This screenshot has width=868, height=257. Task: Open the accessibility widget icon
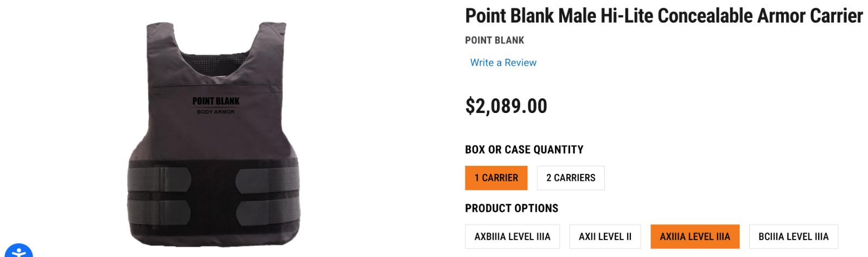pyautogui.click(x=18, y=252)
